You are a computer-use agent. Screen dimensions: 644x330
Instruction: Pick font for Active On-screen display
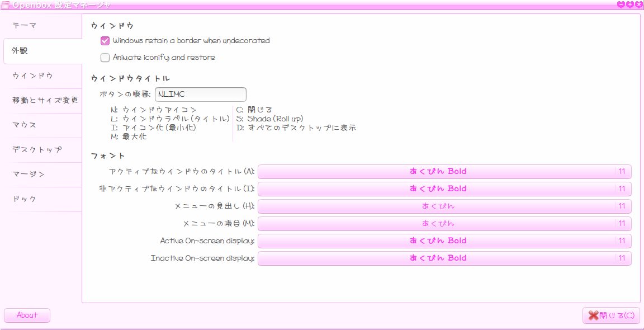[444, 241]
